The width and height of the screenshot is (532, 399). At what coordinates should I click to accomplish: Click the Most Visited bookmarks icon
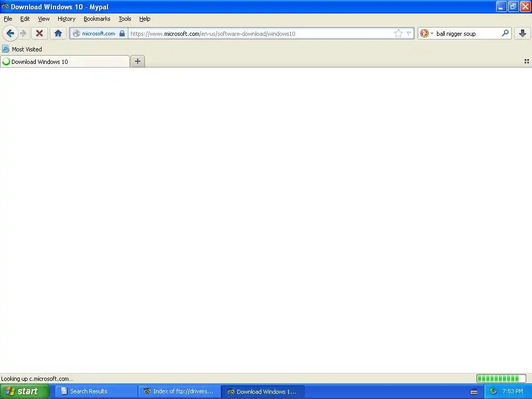[x=5, y=49]
